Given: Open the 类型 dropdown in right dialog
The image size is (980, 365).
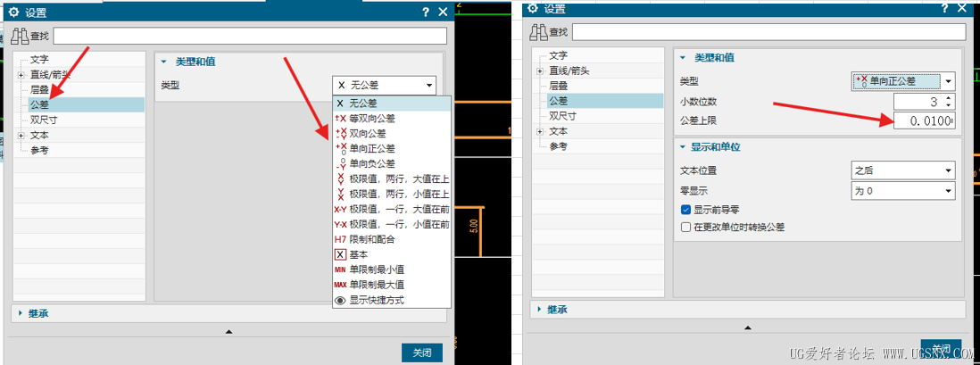Looking at the screenshot, I should pos(903,81).
